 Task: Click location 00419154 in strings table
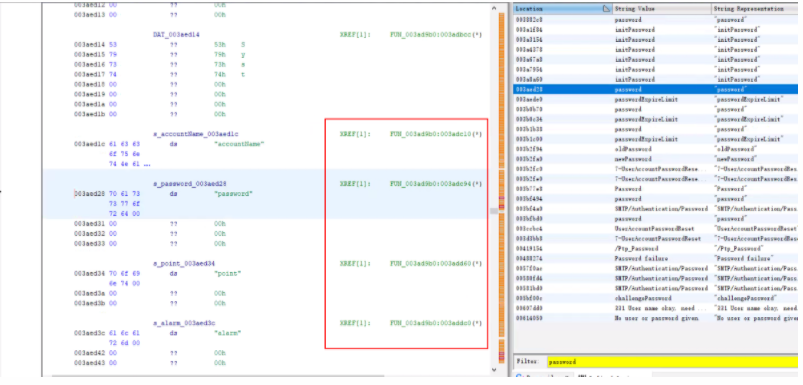[529, 248]
